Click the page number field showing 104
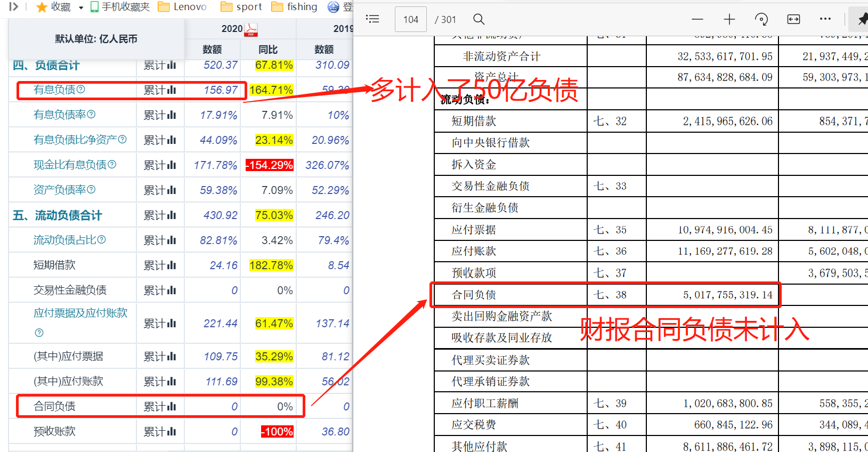 coord(410,19)
